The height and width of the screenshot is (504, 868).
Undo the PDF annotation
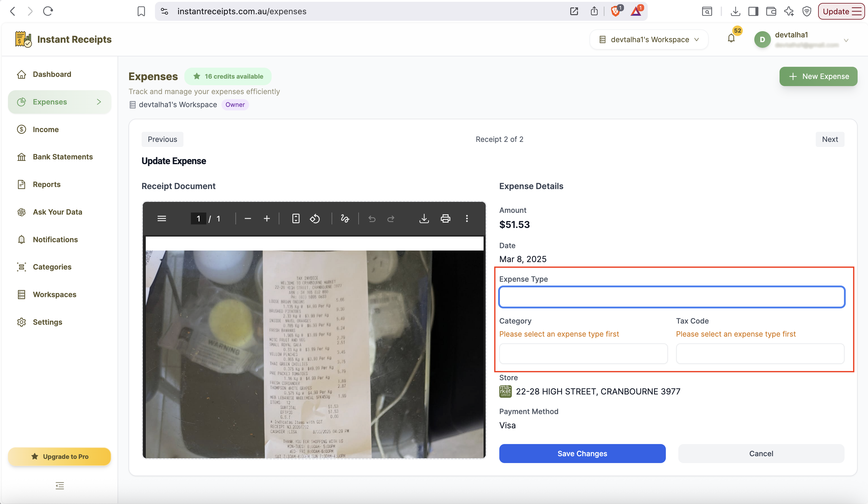point(372,218)
